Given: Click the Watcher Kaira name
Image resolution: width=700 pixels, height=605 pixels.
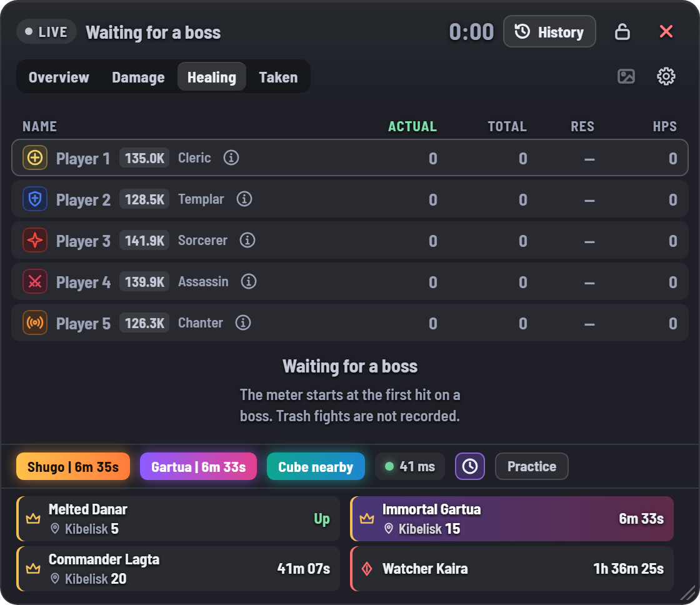Looking at the screenshot, I should click(x=425, y=568).
